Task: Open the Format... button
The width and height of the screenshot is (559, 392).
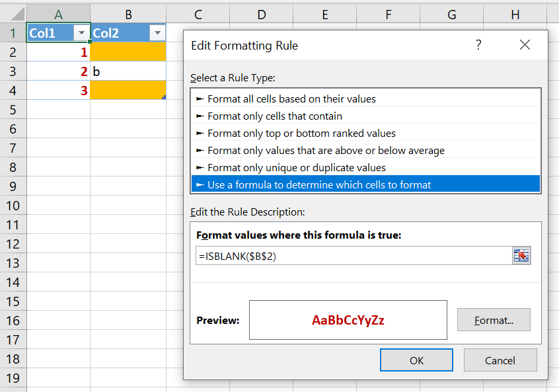Action: (494, 320)
